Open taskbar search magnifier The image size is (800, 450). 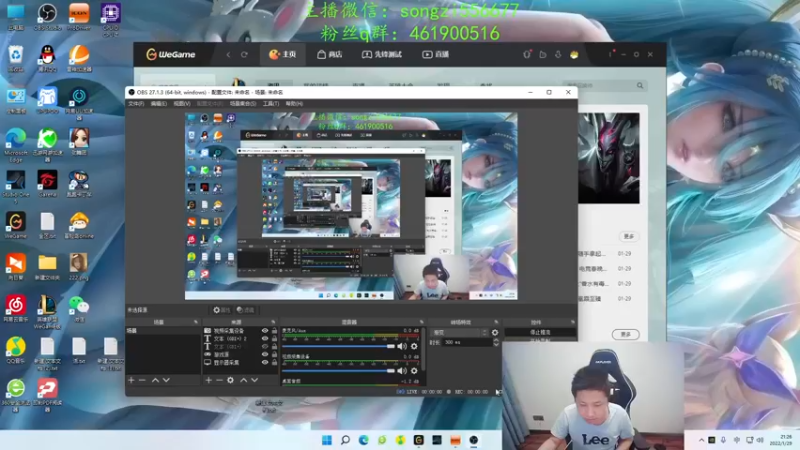(x=345, y=440)
